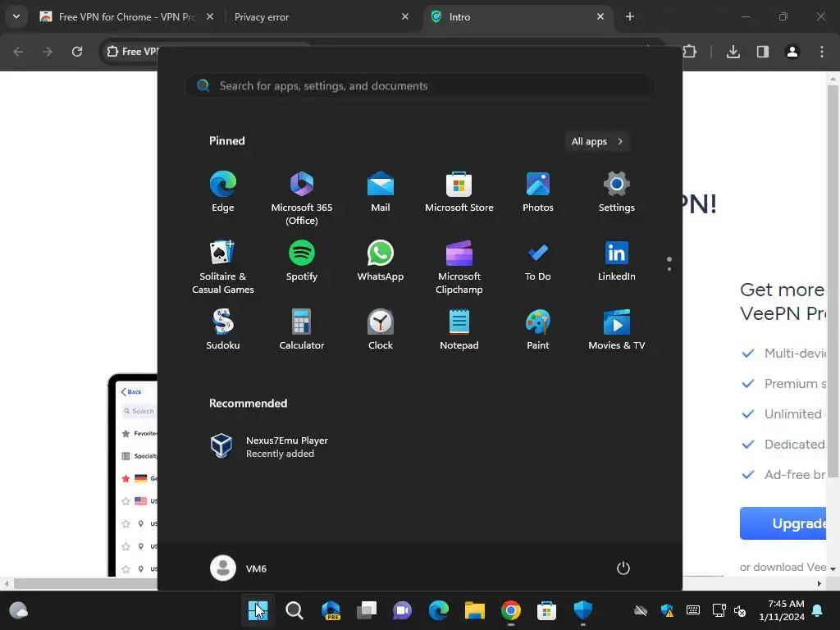This screenshot has height=630, width=840.
Task: Go back in Chrome
Action: pos(18,52)
